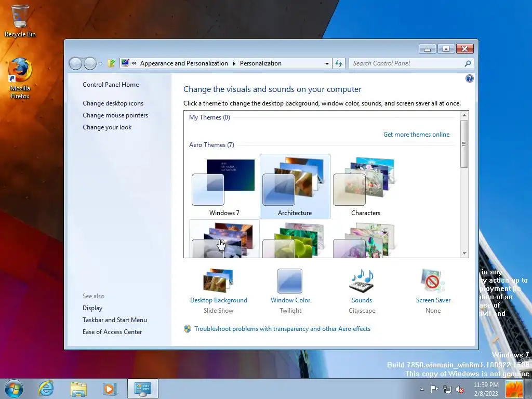
Task: Open Screen Saver settings icon
Action: (x=432, y=281)
